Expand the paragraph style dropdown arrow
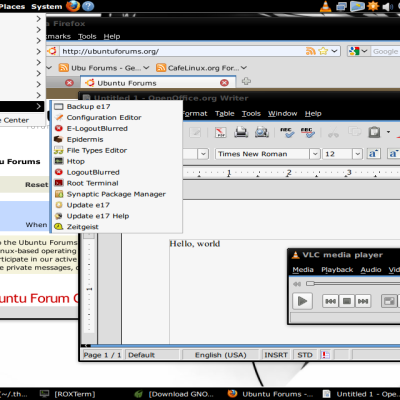The width and height of the screenshot is (400, 400). pyautogui.click(x=203, y=154)
